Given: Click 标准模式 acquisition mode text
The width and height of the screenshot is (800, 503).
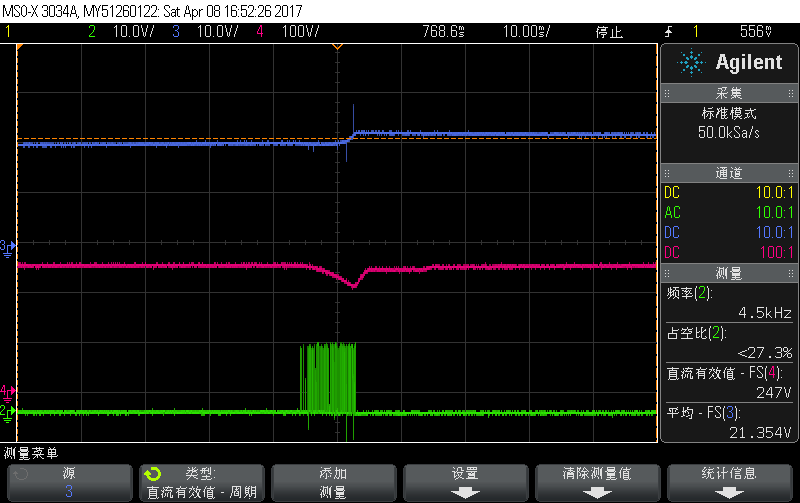Looking at the screenshot, I should (729, 113).
